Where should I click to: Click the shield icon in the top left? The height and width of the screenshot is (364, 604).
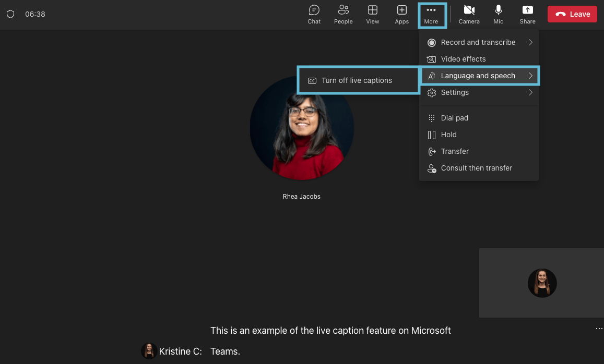coord(10,14)
